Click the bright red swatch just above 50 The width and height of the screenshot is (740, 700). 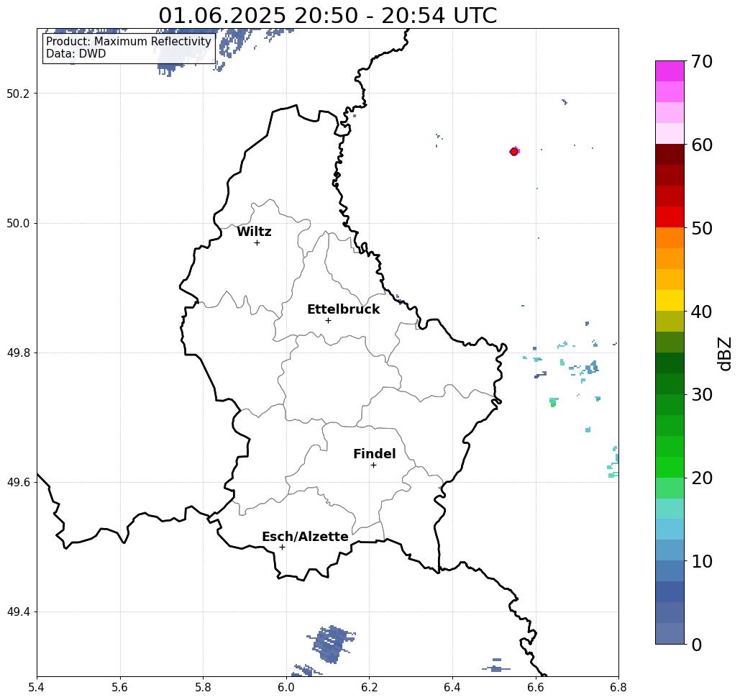(x=670, y=217)
